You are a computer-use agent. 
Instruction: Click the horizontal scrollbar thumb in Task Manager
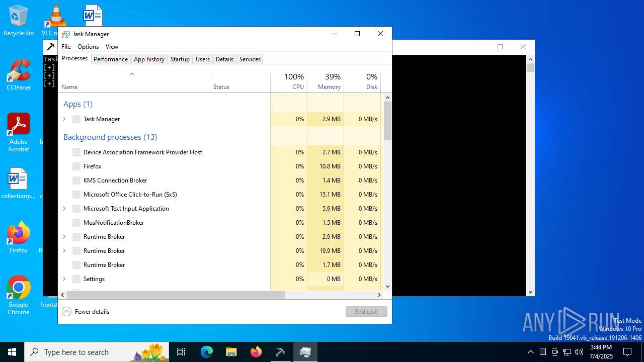click(x=176, y=295)
